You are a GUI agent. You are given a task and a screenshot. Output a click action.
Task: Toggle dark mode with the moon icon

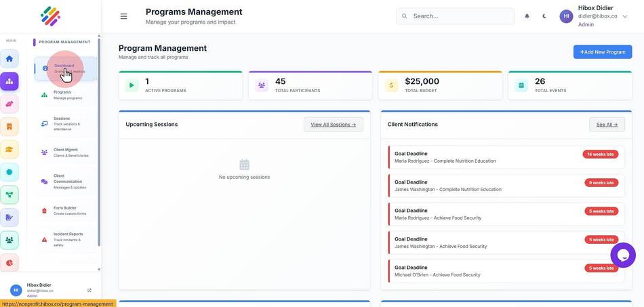[544, 16]
